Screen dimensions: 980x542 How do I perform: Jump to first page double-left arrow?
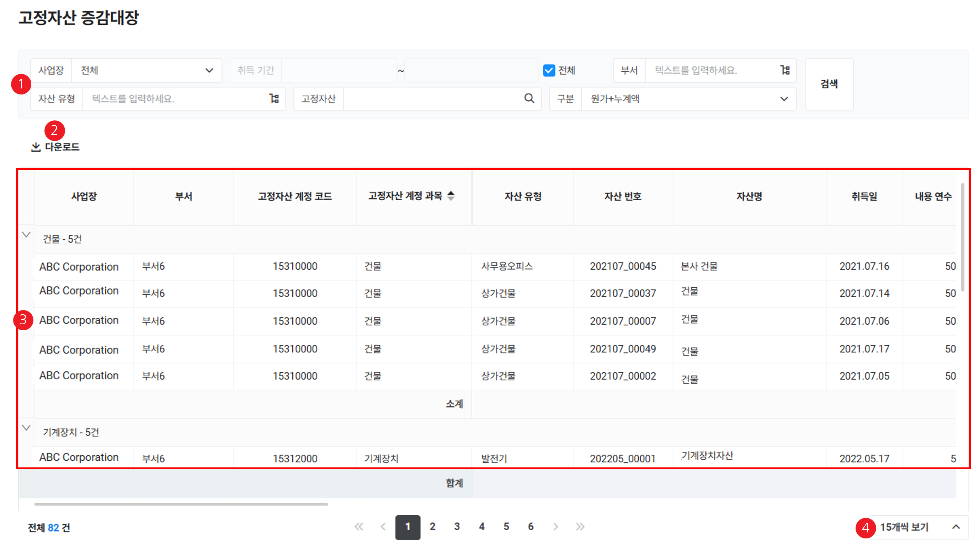[x=358, y=527]
